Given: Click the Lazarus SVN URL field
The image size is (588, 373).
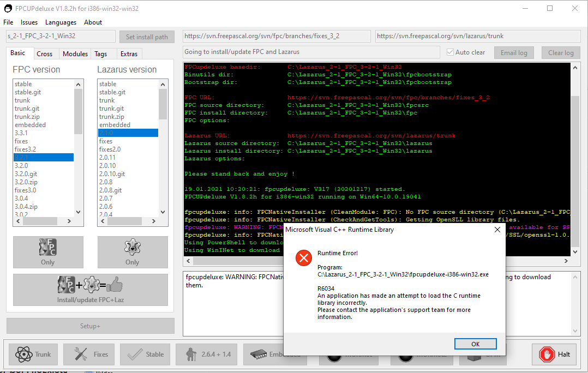Looking at the screenshot, I should click(478, 37).
